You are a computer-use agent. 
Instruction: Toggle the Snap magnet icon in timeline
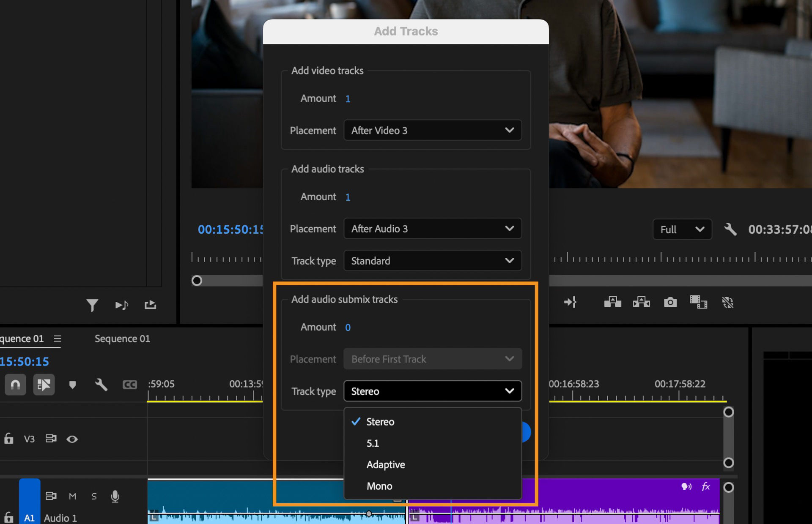15,385
